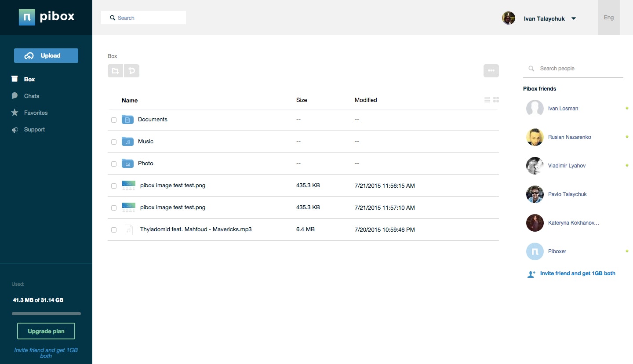
Task: Switch to list view icon
Action: pos(487,100)
